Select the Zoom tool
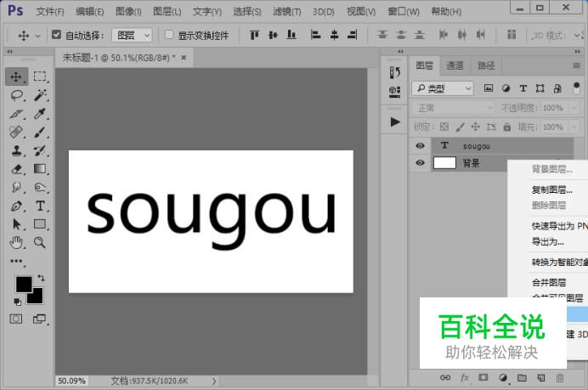Viewport: 588px width, 390px height. coord(40,243)
